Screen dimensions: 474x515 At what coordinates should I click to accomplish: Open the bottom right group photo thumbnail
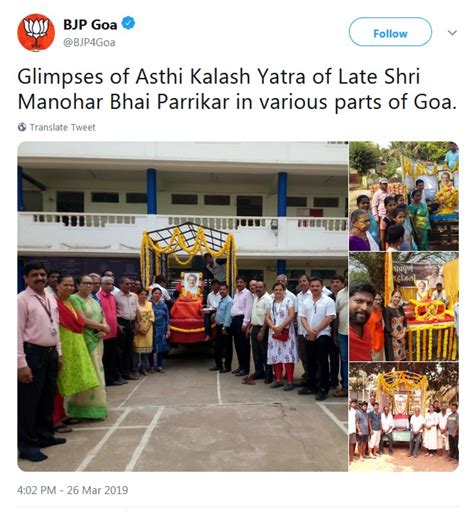tap(404, 417)
